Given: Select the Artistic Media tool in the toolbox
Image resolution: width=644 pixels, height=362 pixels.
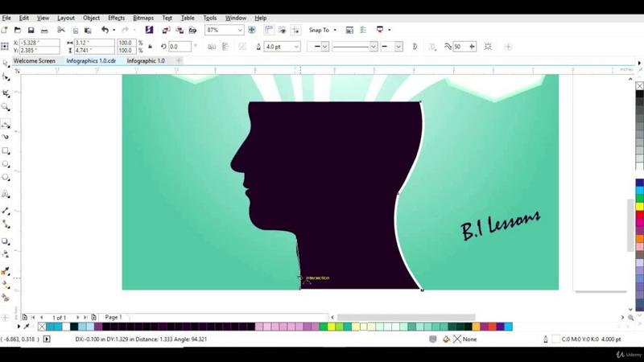Looking at the screenshot, I should point(6,137).
